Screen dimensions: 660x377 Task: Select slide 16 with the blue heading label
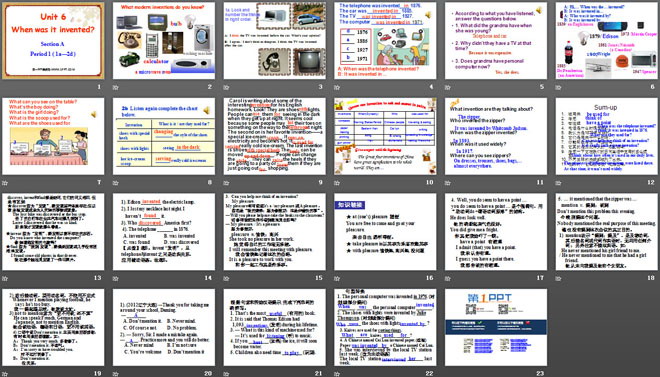click(385, 232)
